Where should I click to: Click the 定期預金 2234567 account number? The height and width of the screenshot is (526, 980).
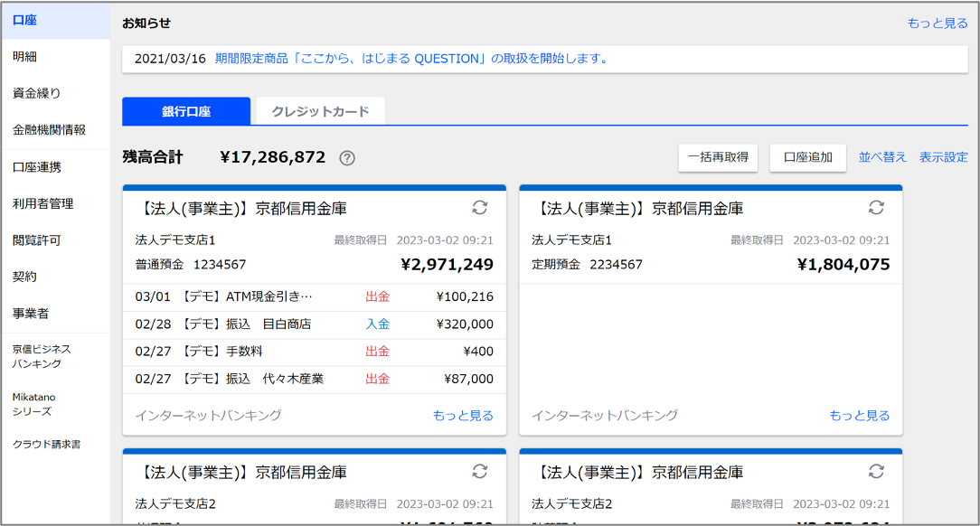pos(617,265)
